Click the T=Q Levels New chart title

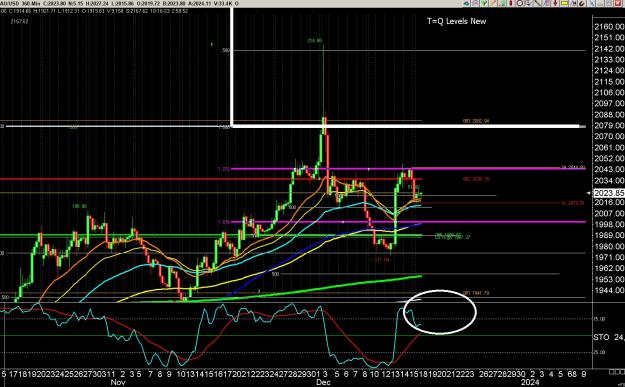456,21
